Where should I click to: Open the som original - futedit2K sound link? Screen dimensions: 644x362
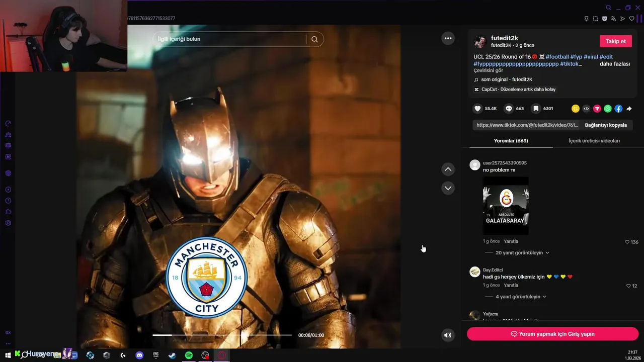(x=506, y=79)
